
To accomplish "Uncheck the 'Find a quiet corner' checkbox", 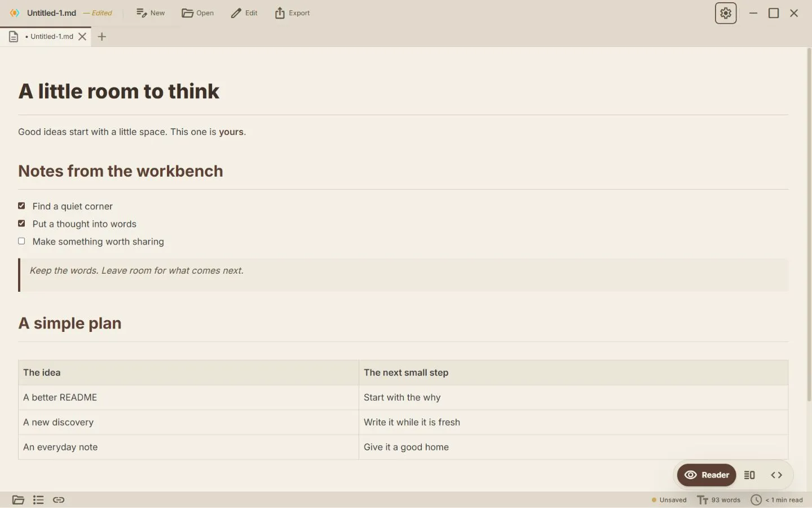I will [x=21, y=206].
